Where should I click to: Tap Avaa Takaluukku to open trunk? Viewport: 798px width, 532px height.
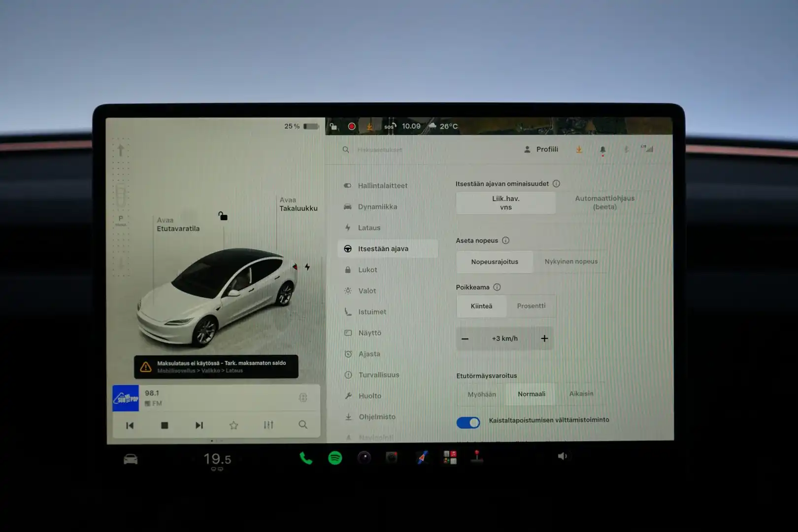299,204
